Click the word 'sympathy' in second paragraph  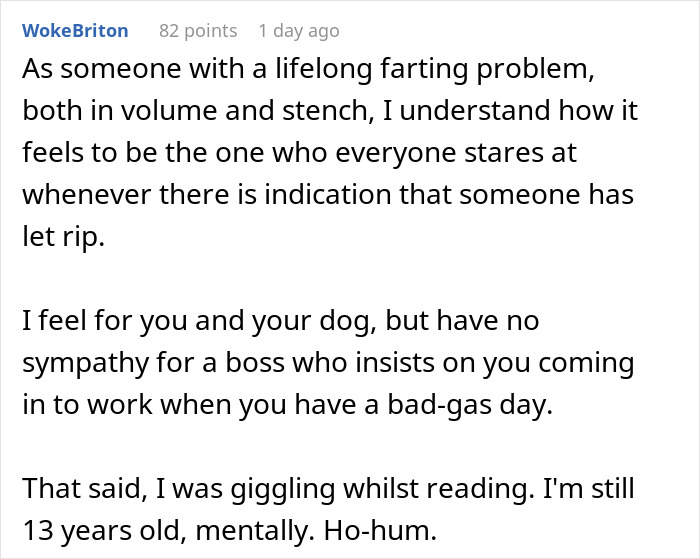83,362
